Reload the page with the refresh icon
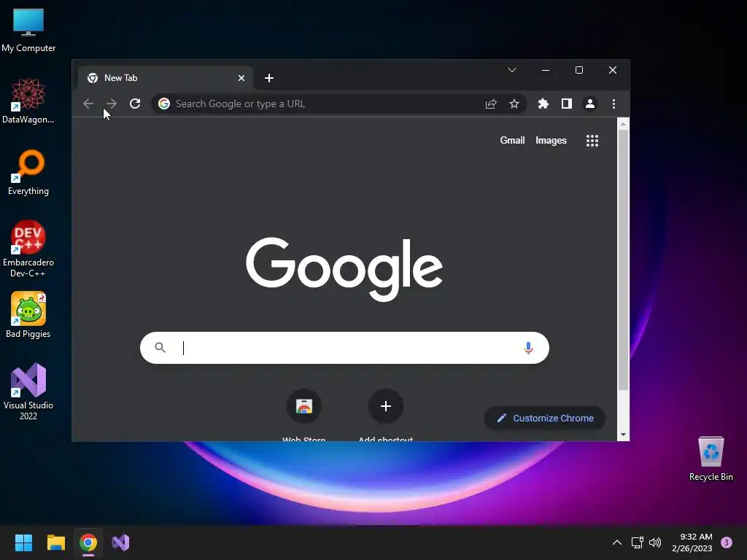This screenshot has width=747, height=560. click(135, 104)
